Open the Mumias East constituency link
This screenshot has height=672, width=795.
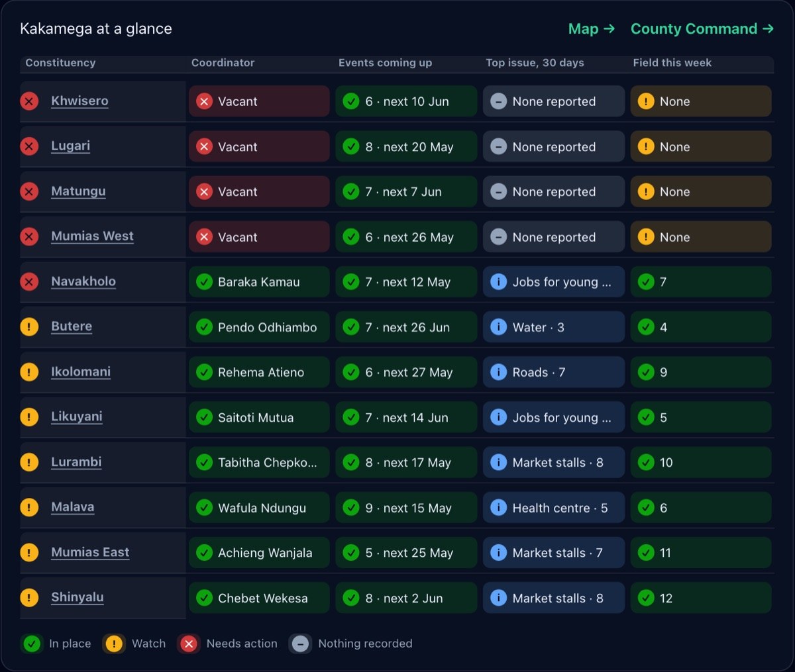[x=90, y=552]
